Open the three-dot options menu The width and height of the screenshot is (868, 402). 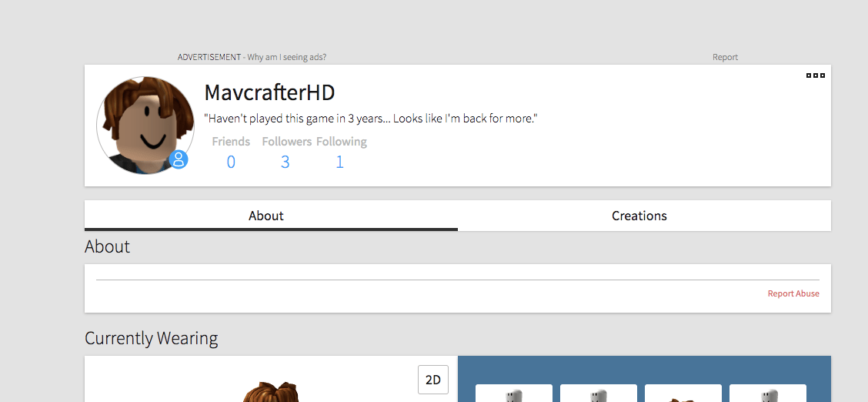point(816,75)
